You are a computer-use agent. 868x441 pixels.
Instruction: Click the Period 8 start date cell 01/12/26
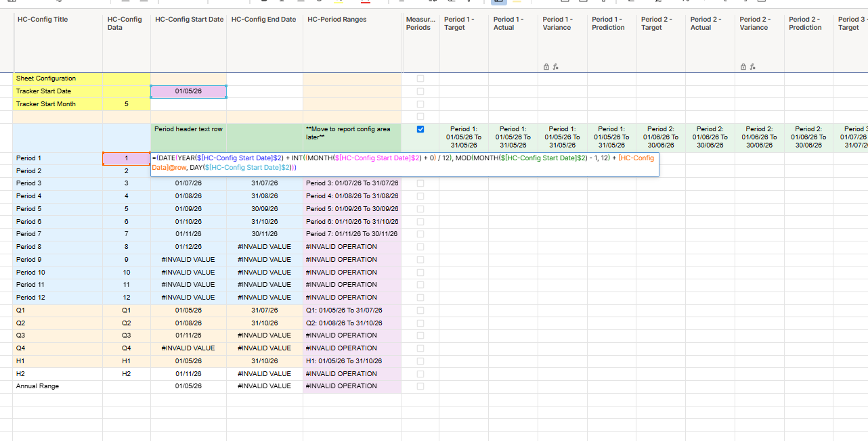[x=188, y=247]
